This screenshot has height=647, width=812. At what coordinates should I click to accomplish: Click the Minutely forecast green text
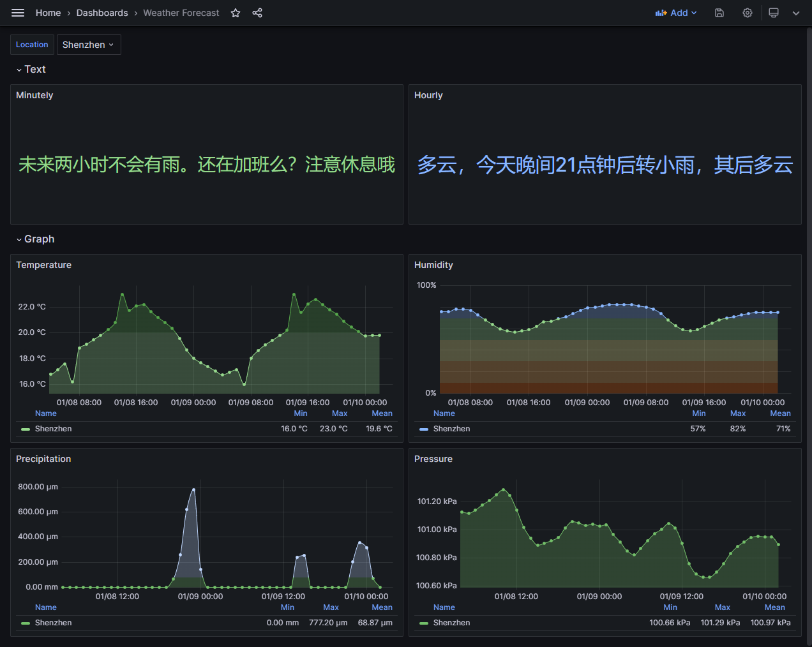pyautogui.click(x=207, y=165)
